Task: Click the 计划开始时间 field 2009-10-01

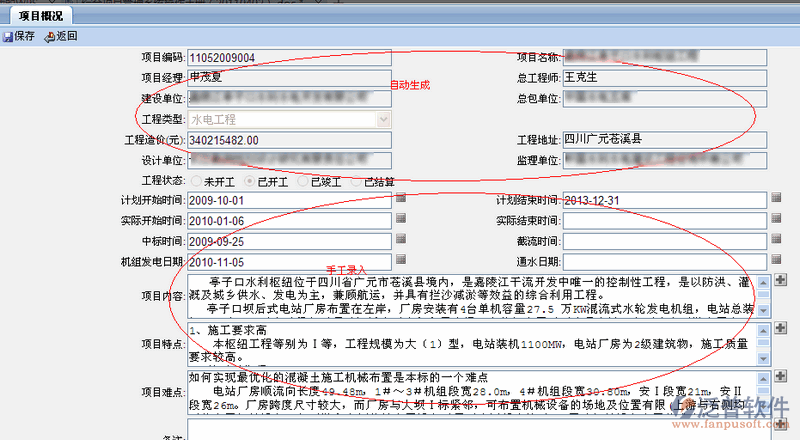Action: (x=289, y=200)
